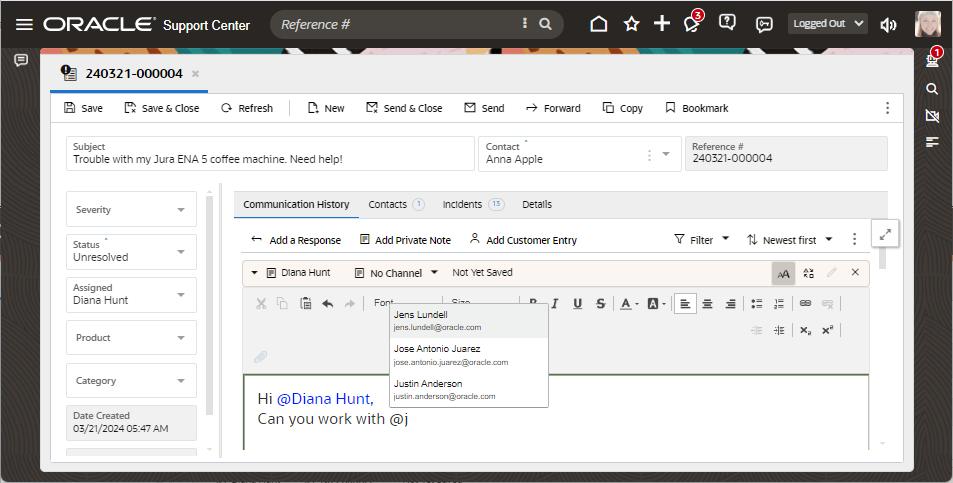
Task: Click the paste icon in editor toolbar
Action: tap(306, 303)
